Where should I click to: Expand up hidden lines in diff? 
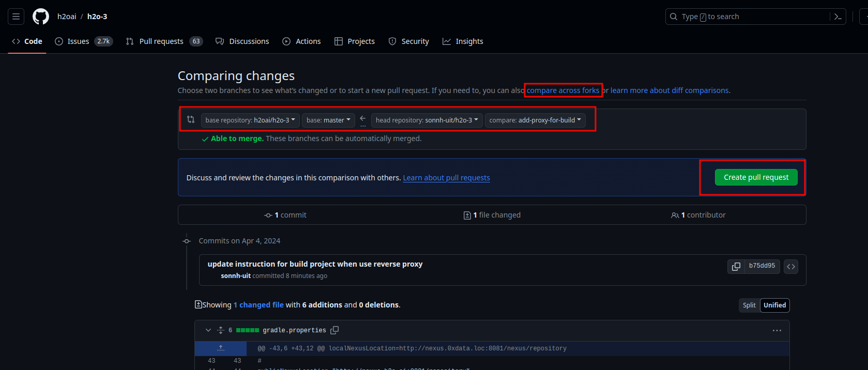[x=221, y=348]
